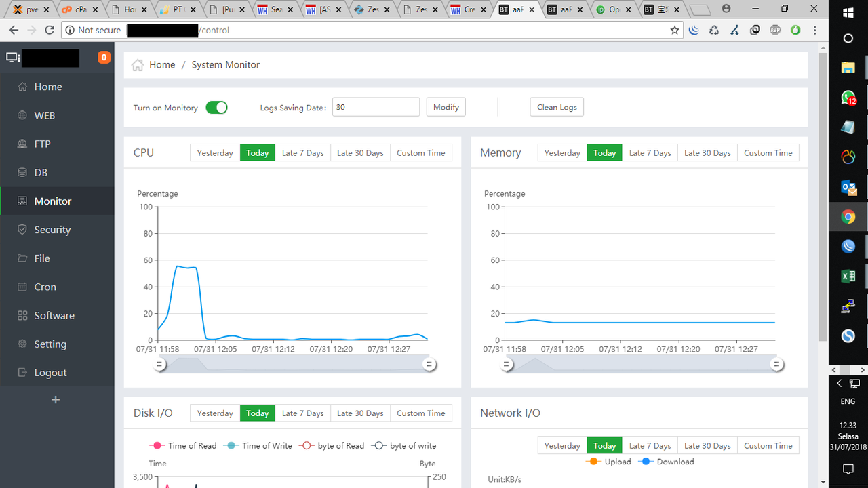Toggle Download series in Network legend
Screen dimensions: 868x488
(665, 462)
